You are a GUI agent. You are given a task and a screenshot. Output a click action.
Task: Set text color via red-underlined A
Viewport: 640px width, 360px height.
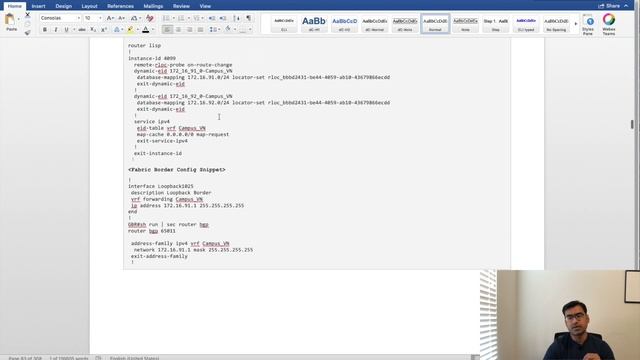tap(146, 29)
